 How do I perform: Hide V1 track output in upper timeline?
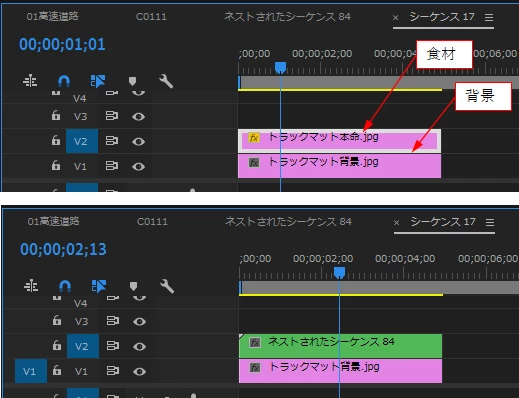coord(138,166)
